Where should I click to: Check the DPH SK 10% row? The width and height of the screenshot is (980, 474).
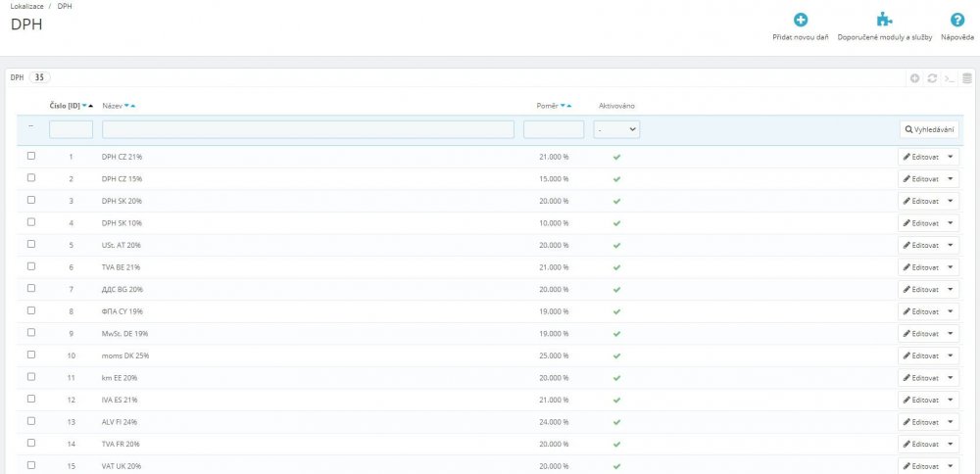coord(31,221)
